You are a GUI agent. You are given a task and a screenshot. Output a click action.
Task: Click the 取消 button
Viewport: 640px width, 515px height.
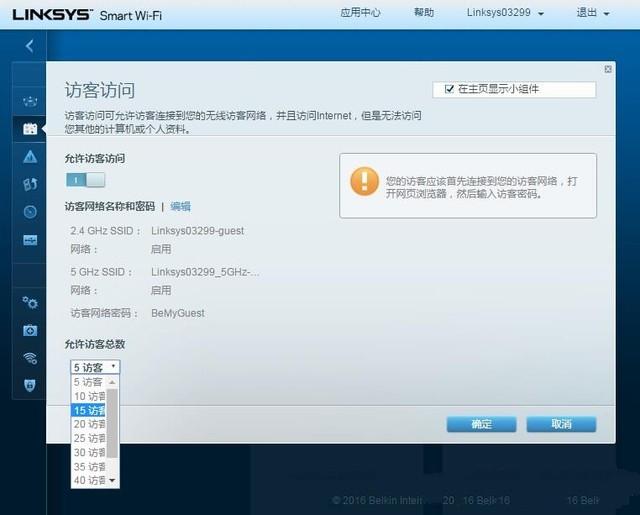561,424
